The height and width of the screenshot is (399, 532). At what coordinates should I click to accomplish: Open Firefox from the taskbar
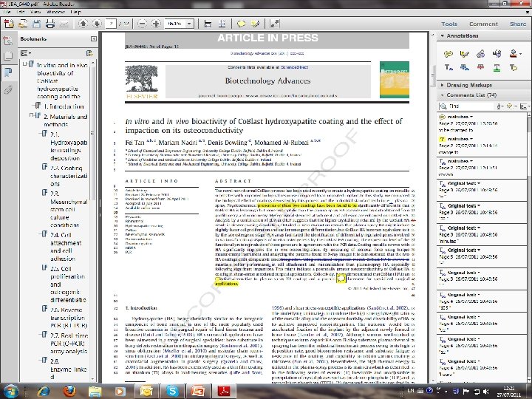tap(69, 391)
